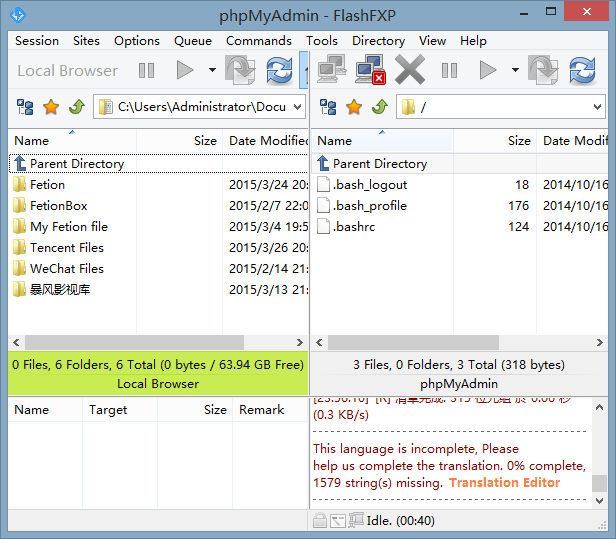Open the Queue menu

click(193, 41)
